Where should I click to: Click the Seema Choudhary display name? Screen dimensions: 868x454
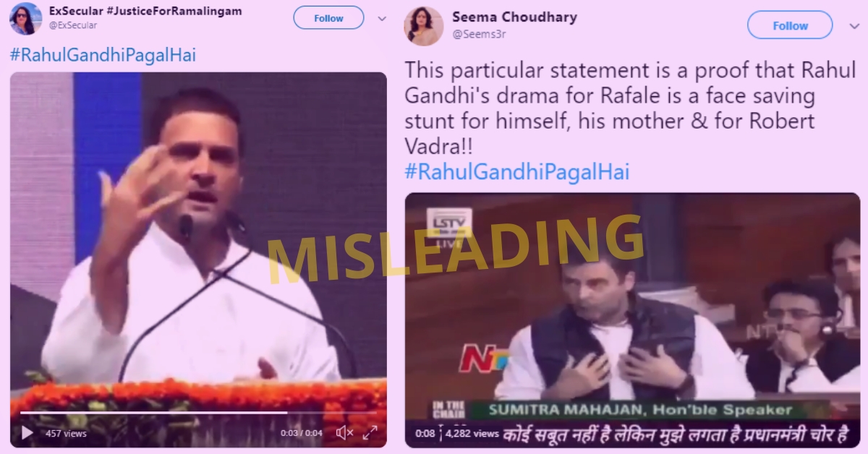(514, 17)
